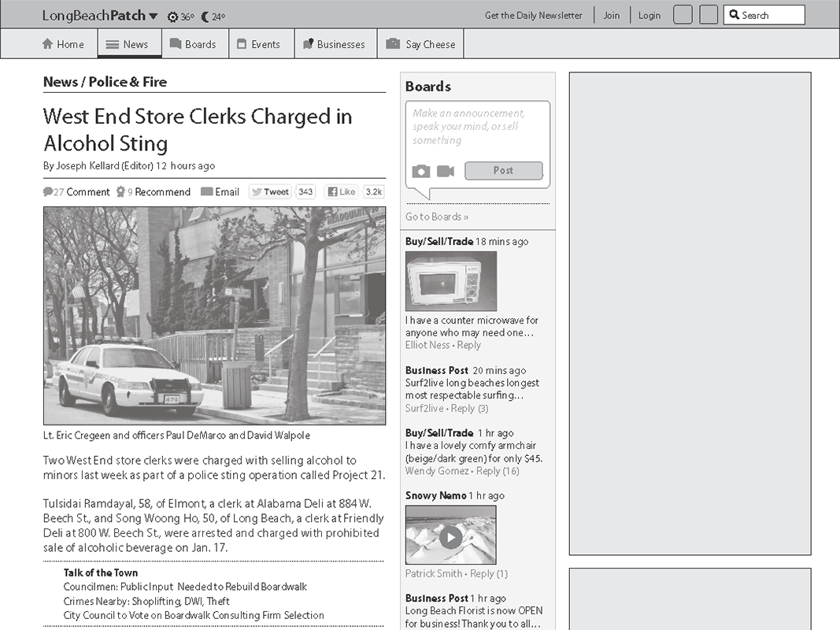Go to the Home tab
The image size is (840, 630).
point(63,44)
